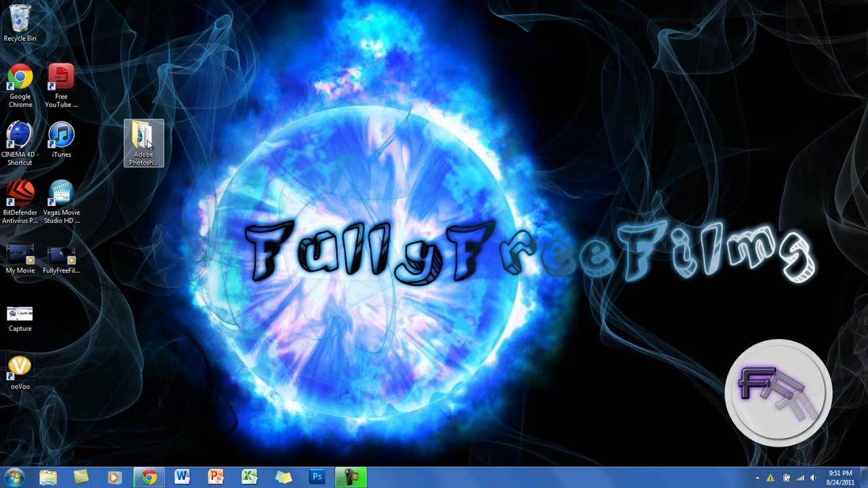Select the iTunes desktop icon
Image resolution: width=868 pixels, height=488 pixels.
click(x=61, y=140)
